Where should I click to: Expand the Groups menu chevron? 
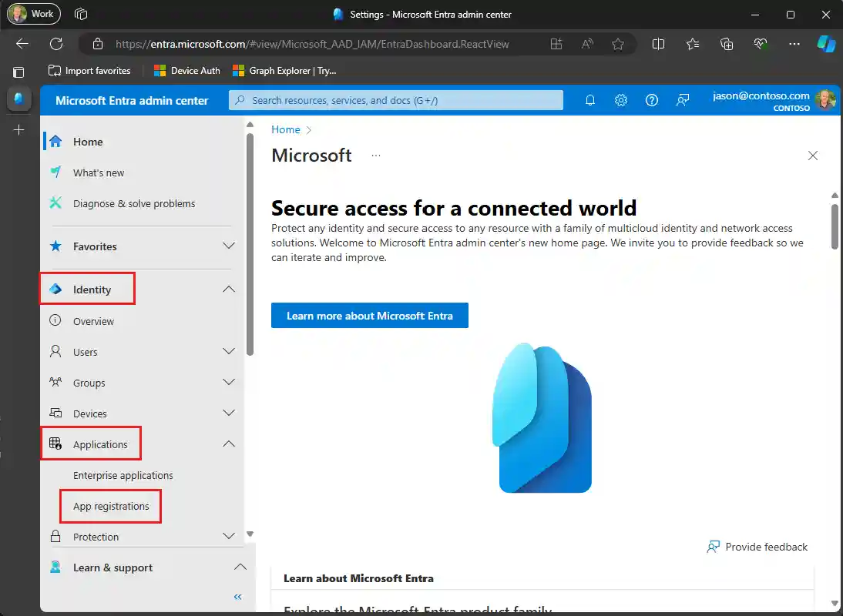pyautogui.click(x=229, y=383)
